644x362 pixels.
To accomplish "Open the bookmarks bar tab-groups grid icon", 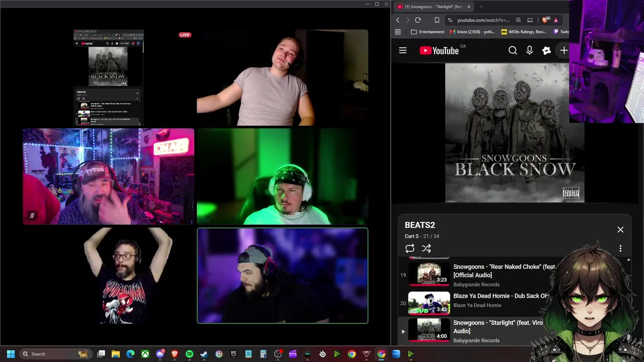I will point(397,32).
